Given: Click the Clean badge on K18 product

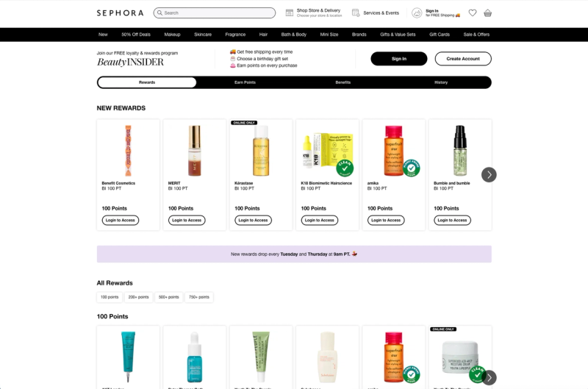Looking at the screenshot, I should click(x=345, y=168).
